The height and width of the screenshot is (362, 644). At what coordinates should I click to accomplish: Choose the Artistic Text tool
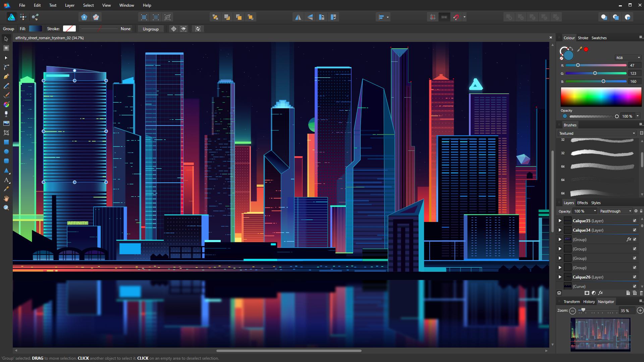point(6,180)
